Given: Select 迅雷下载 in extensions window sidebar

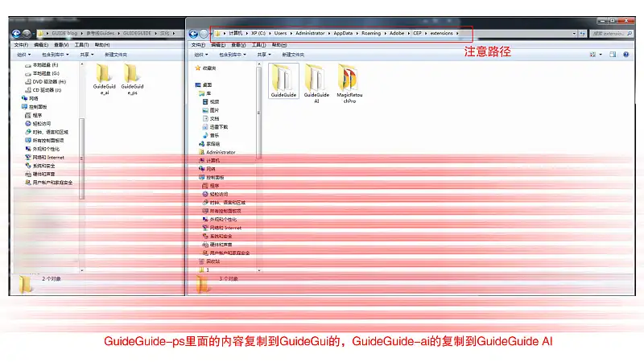Looking at the screenshot, I should 215,127.
